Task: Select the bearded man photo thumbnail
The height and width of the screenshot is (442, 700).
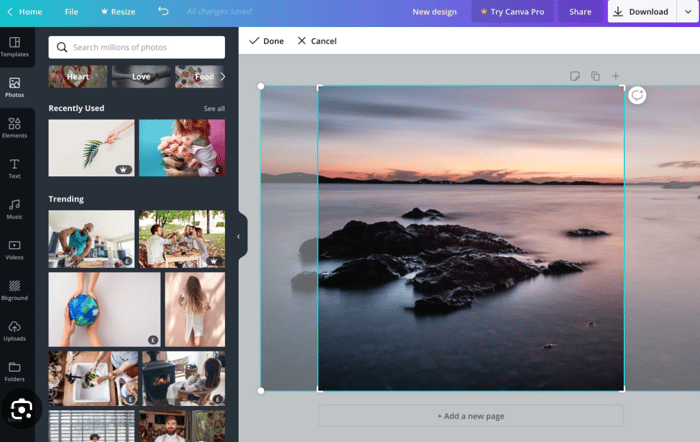Action: point(182,426)
